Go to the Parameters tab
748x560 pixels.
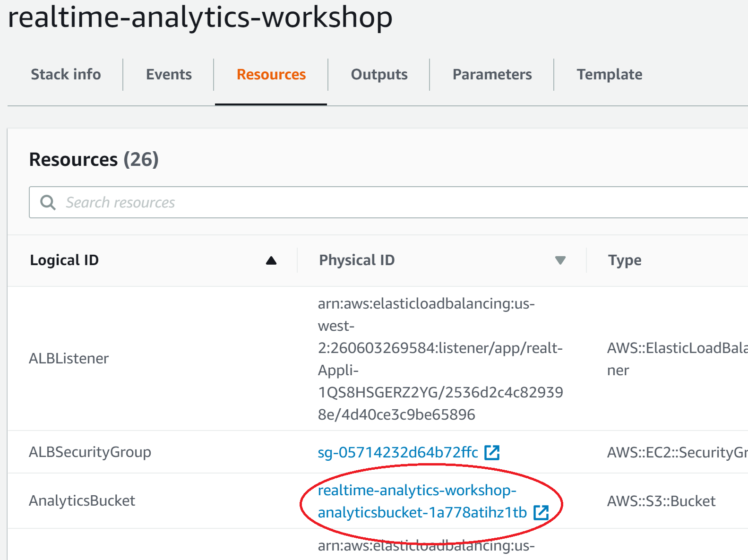[x=492, y=74]
